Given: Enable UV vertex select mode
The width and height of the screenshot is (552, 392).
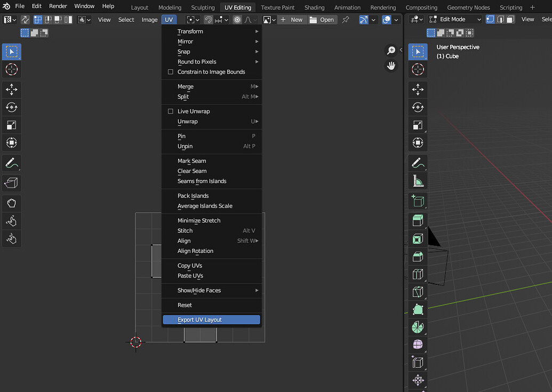Looking at the screenshot, I should 38,20.
